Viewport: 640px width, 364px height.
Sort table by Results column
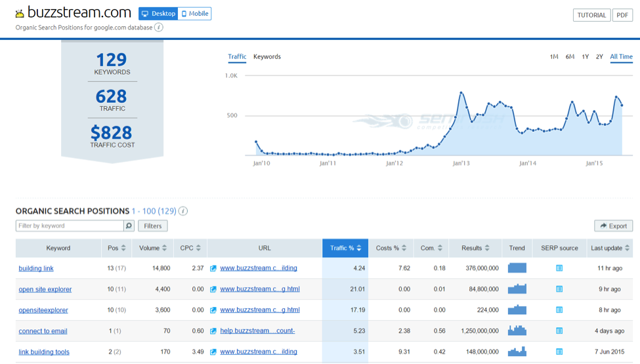475,248
